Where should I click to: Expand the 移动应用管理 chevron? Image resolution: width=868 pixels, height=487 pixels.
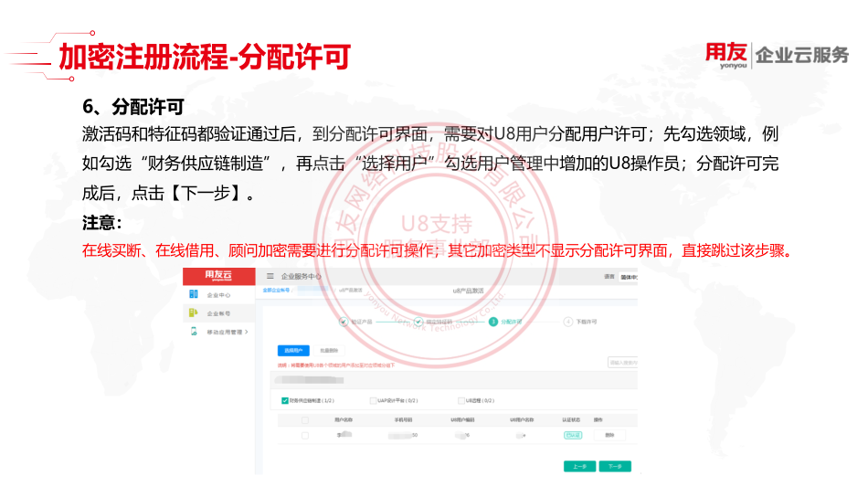click(247, 332)
